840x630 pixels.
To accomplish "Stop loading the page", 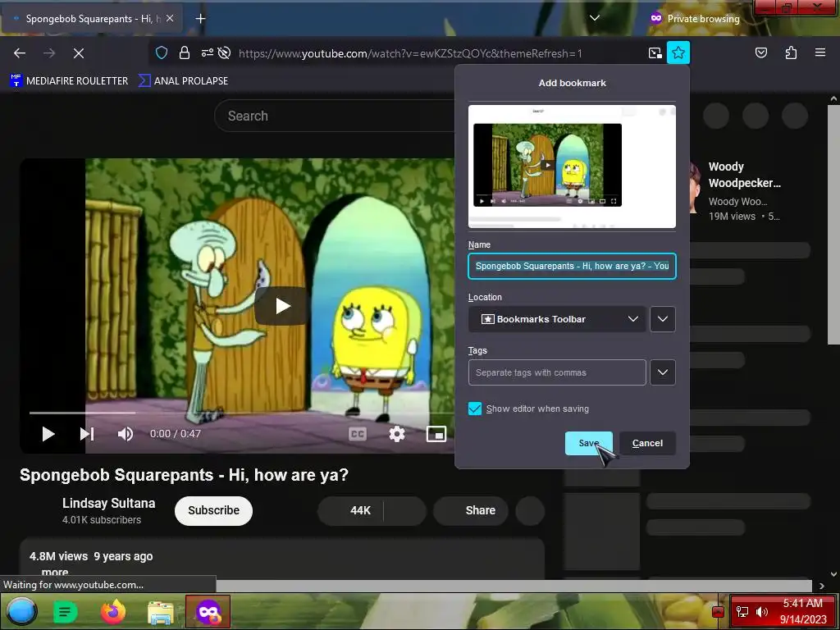I will click(78, 53).
